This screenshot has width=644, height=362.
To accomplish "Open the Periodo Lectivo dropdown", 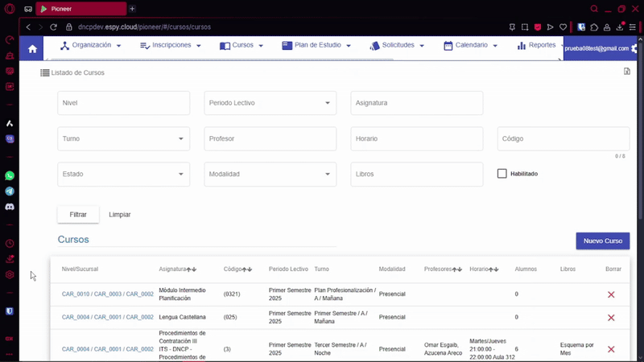I will pos(270,103).
